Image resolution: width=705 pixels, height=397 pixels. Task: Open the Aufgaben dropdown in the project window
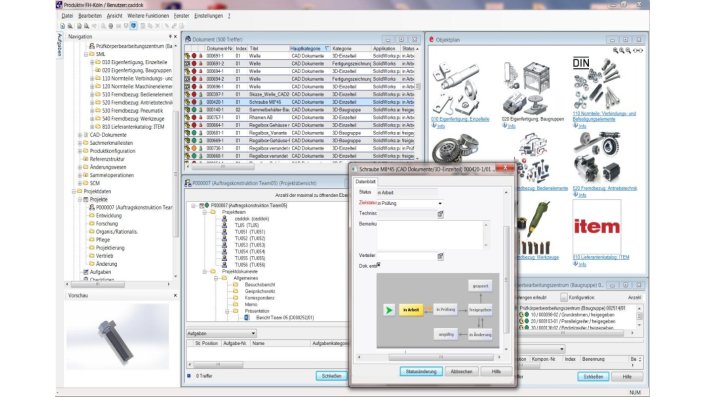(x=254, y=334)
